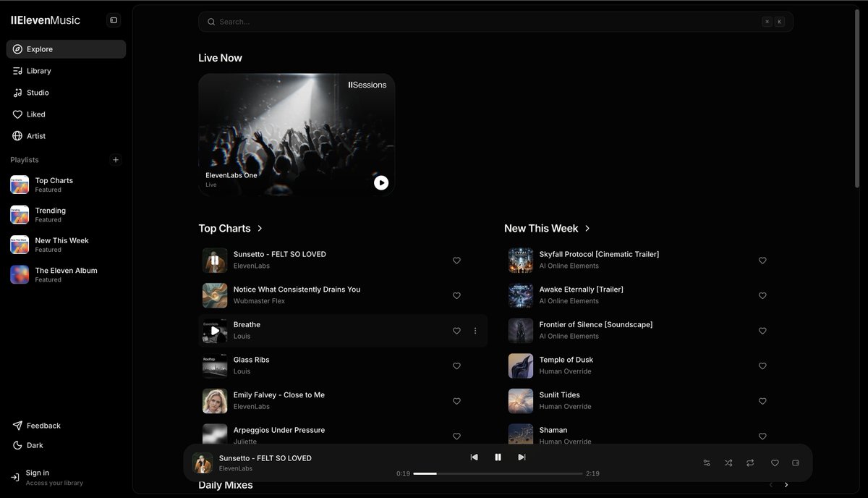This screenshot has height=498, width=868.
Task: Click the ElevenMusic logo
Action: tap(46, 20)
